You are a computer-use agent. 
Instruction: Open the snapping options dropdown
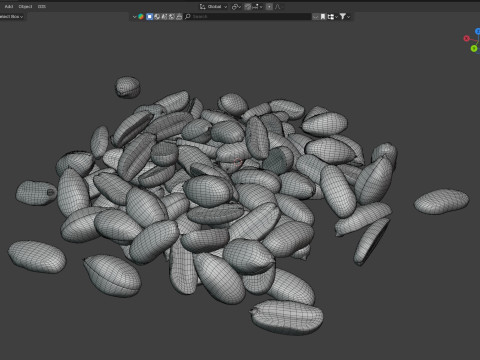257,7
